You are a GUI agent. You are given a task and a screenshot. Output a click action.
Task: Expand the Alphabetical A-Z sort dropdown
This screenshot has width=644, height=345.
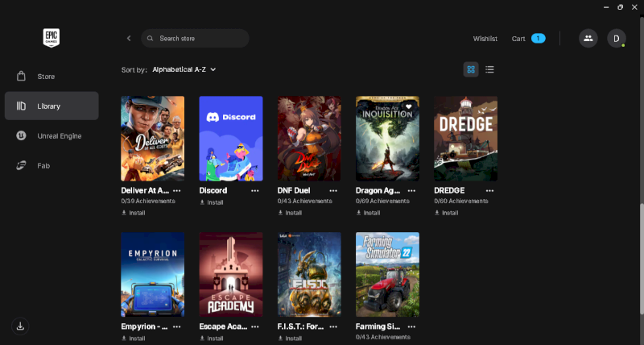tap(184, 69)
